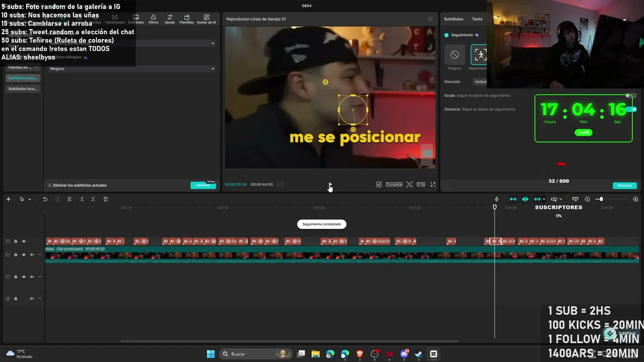Expand the linkage options dropdown arrow
644x362 pixels.
pos(544,199)
